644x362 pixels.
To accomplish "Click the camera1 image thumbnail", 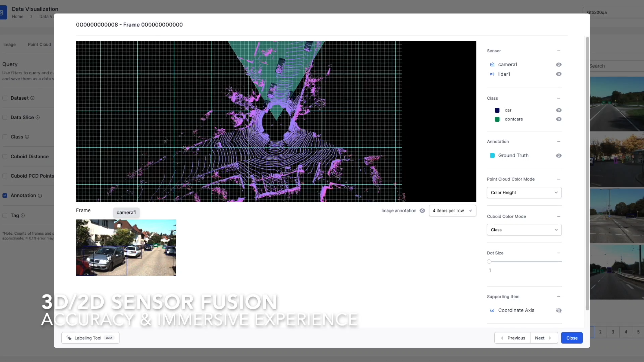I will pyautogui.click(x=126, y=247).
